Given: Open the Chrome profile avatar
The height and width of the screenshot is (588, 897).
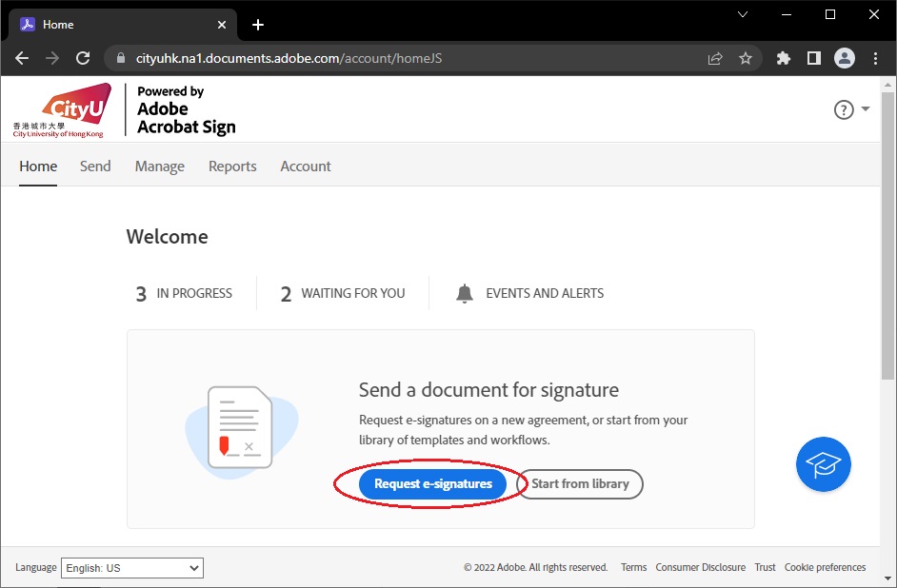Looking at the screenshot, I should point(845,58).
